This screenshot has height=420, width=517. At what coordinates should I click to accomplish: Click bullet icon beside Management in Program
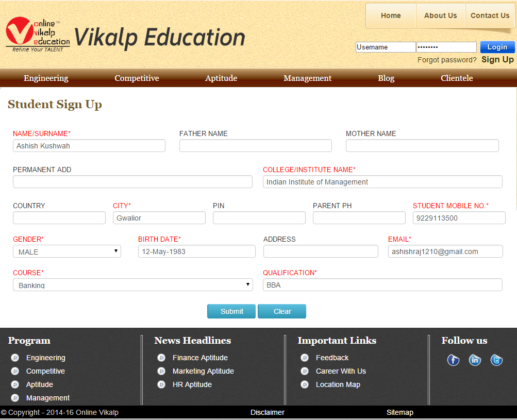pos(15,398)
